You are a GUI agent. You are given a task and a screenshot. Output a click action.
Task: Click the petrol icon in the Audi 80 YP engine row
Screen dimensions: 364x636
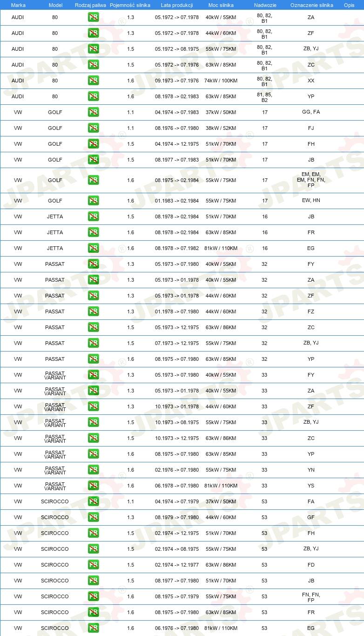tap(93, 96)
